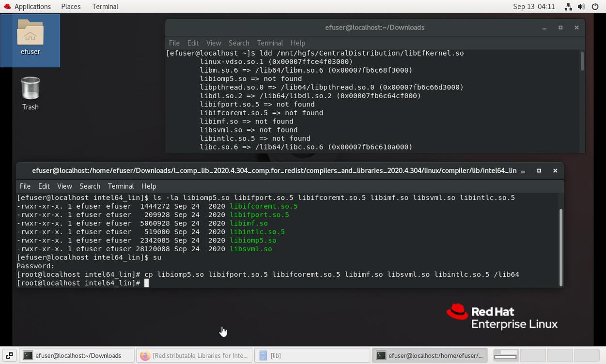Screen dimensions: 606x364
Task: Select the first workspace in switcher
Action: coord(505,355)
